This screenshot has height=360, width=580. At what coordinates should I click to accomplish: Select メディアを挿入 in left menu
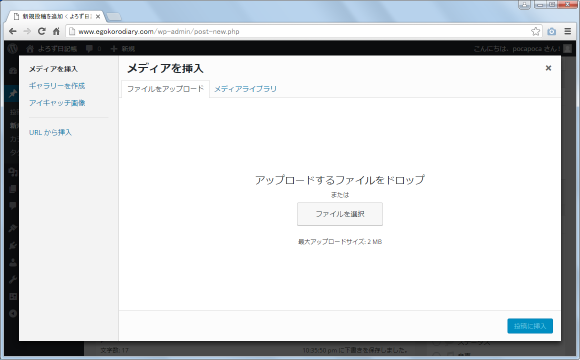coord(53,69)
